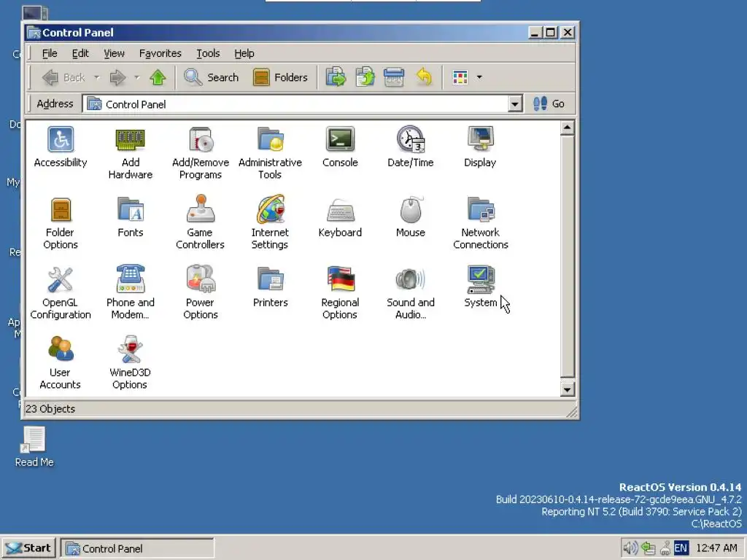Click the volume tray icon

click(630, 548)
